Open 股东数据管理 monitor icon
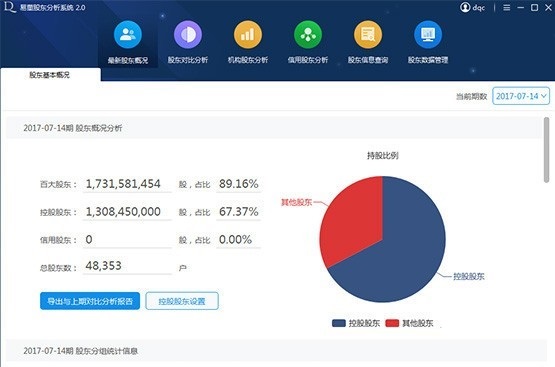 428,35
